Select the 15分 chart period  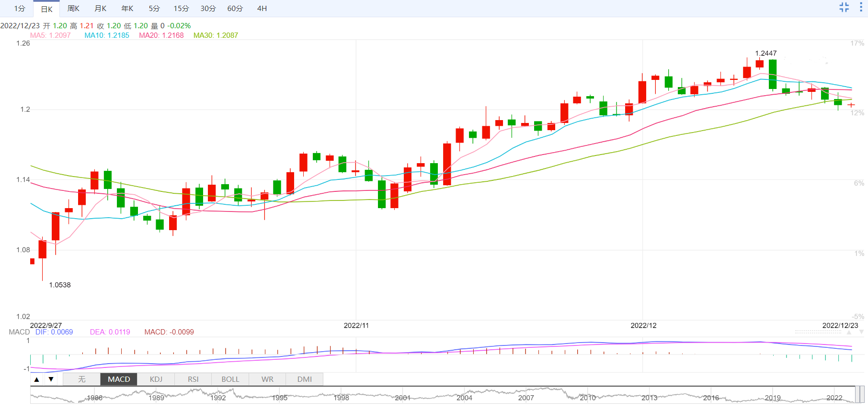point(181,9)
